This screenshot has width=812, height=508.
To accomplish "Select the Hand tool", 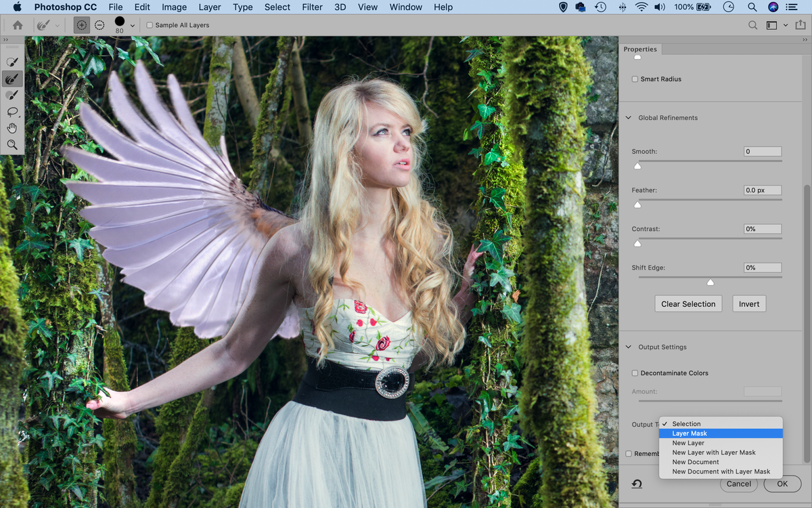I will tap(12, 128).
